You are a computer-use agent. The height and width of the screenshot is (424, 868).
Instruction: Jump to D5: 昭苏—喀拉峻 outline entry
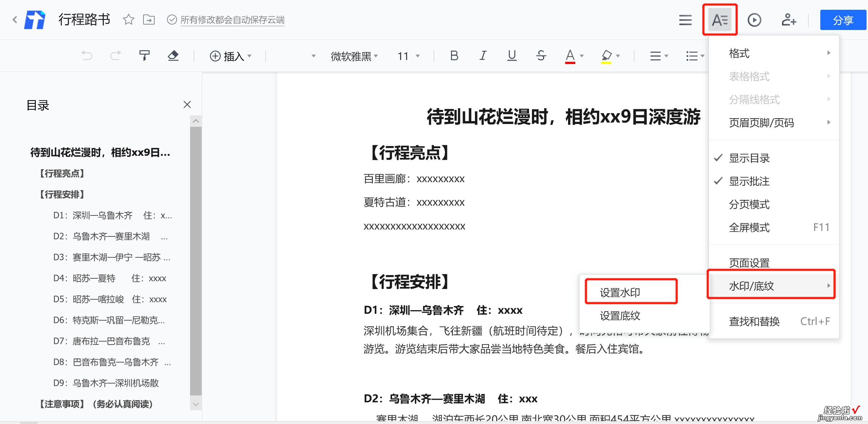[110, 299]
